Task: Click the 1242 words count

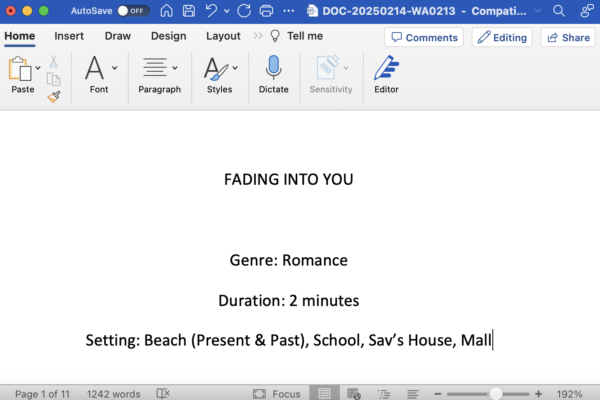Action: (113, 394)
